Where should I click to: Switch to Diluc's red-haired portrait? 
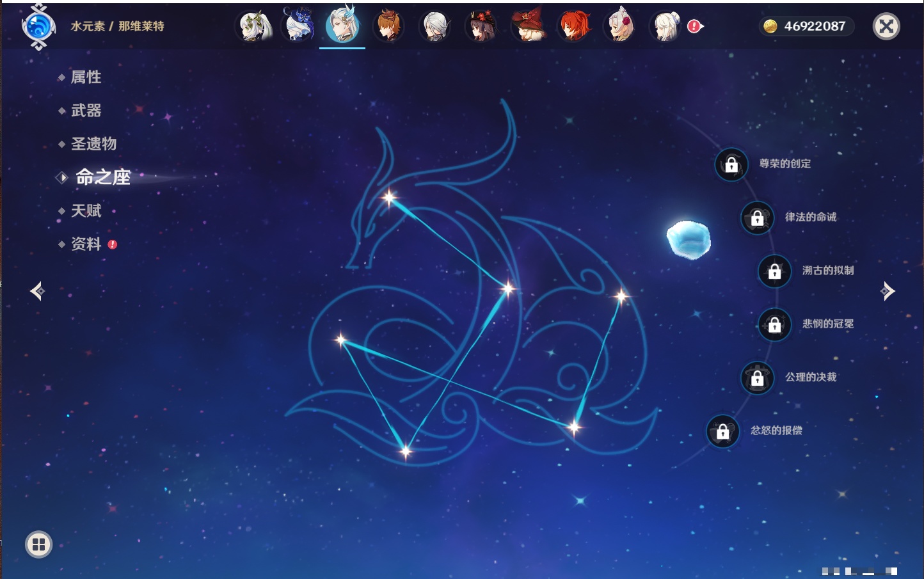point(574,26)
